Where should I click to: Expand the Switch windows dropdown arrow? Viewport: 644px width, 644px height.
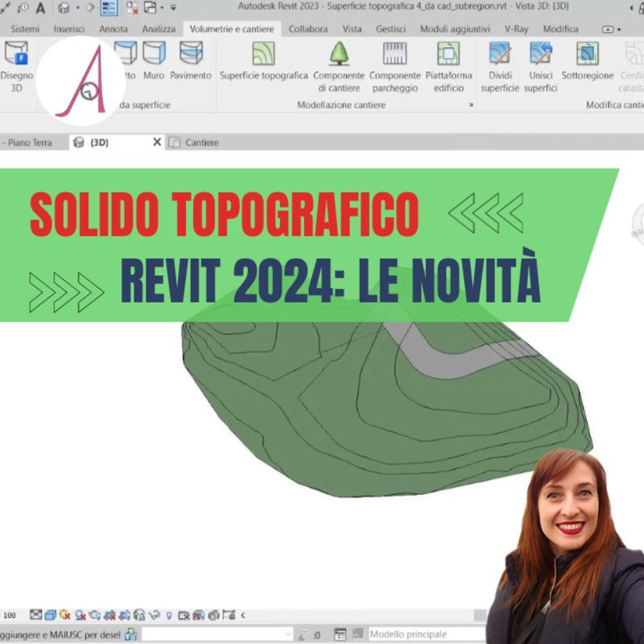(162, 8)
